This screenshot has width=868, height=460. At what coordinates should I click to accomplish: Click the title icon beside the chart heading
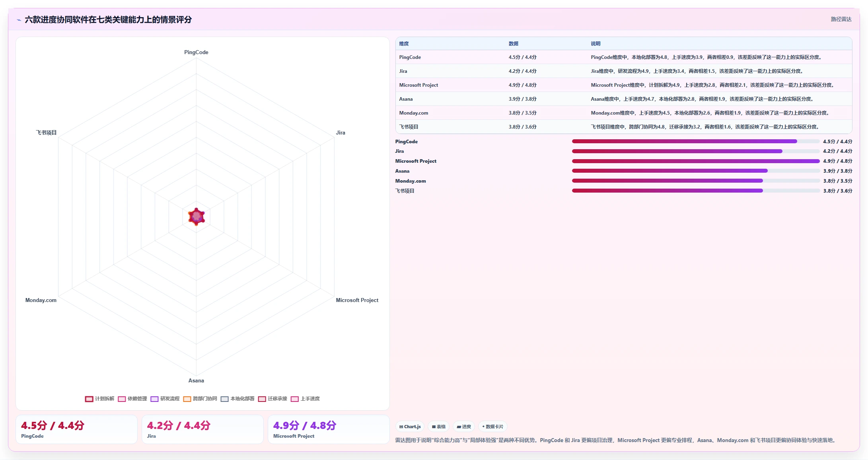click(19, 20)
